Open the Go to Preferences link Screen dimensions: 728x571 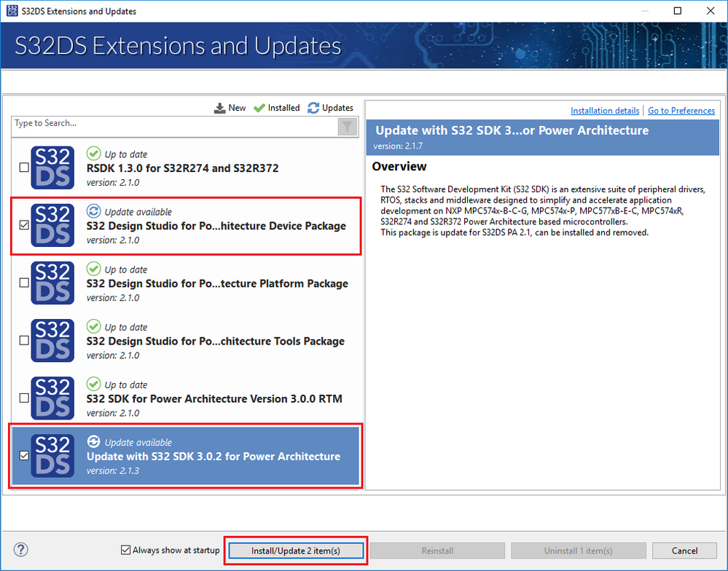(x=681, y=111)
